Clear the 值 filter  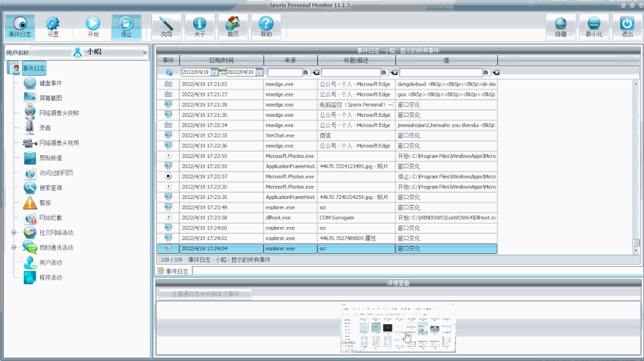497,73
